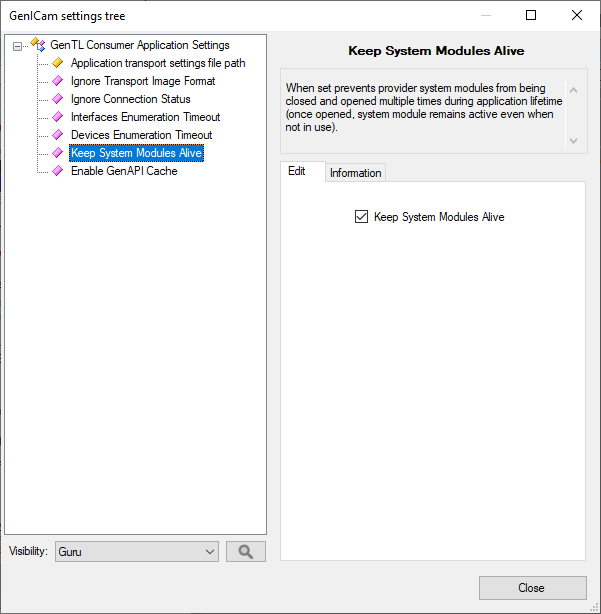Viewport: 601px width, 614px height.
Task: Select Enable GenAPI Cache in the tree
Action: point(124,171)
